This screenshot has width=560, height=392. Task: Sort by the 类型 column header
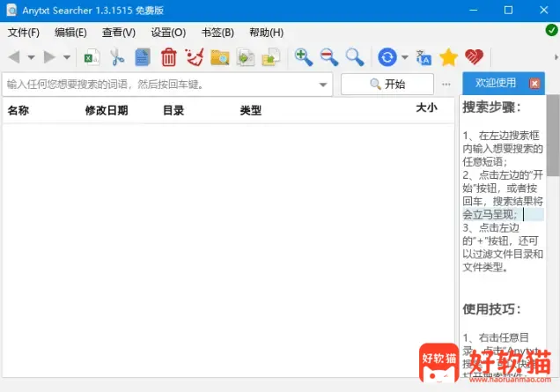pyautogui.click(x=251, y=110)
